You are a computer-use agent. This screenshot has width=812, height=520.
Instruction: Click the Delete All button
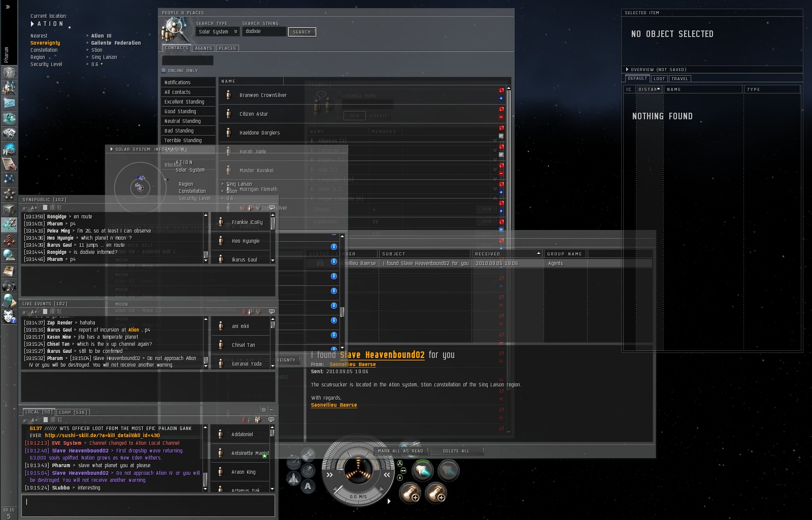(x=456, y=451)
